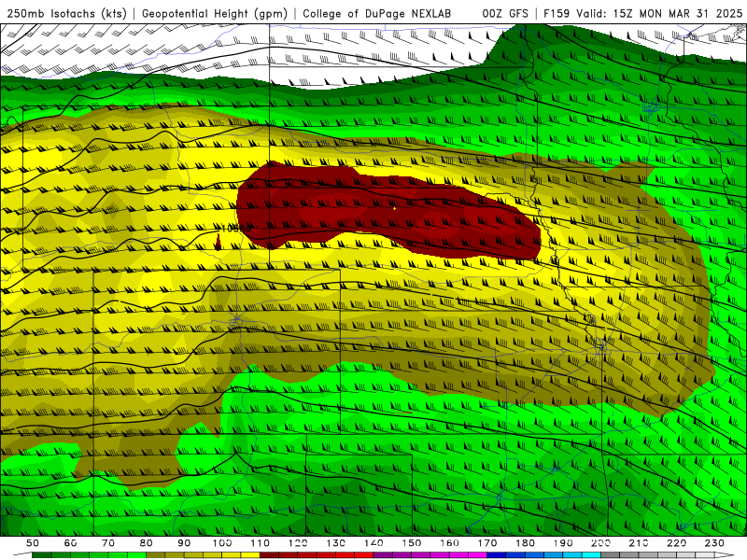
Task: Click the 60 value on the color scale
Action: (71, 543)
